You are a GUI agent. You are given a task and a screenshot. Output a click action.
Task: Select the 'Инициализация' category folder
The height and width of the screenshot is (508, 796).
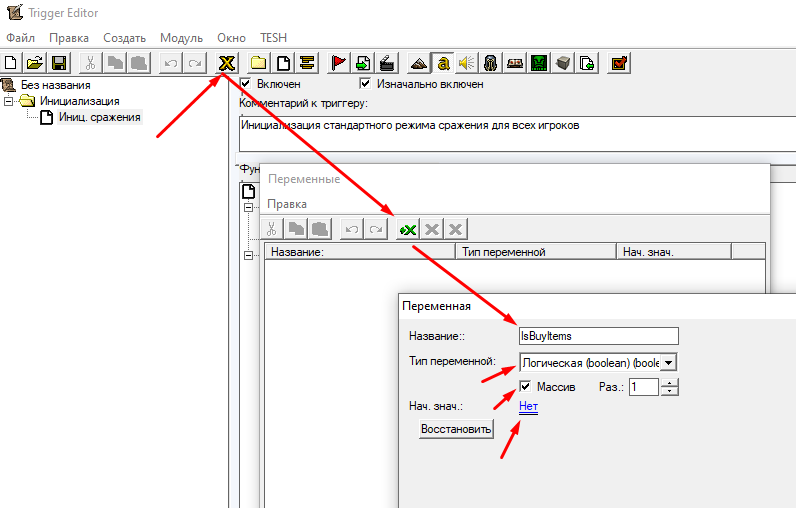pos(80,101)
